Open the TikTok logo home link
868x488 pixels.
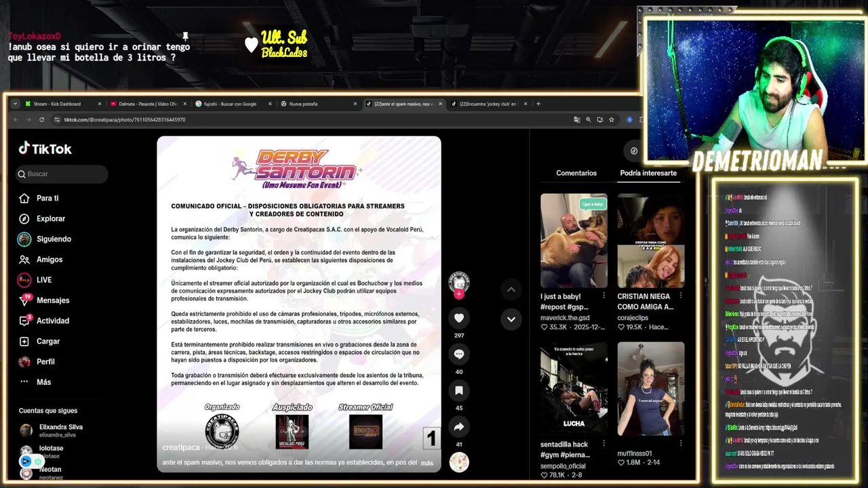pyautogui.click(x=45, y=148)
